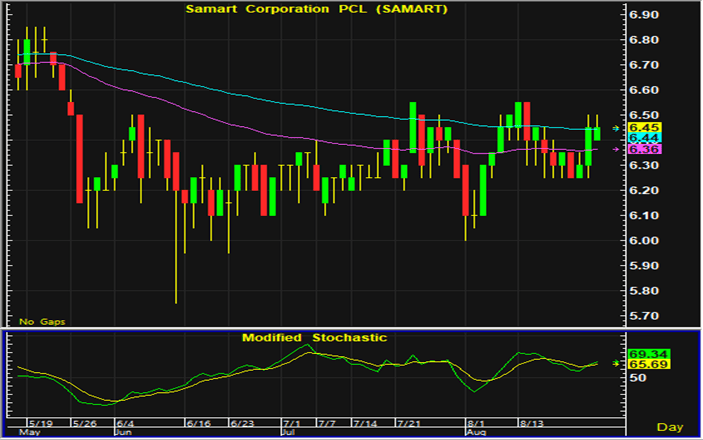Image resolution: width=703 pixels, height=440 pixels.
Task: Select the Jun month label on time axis
Action: 123,432
